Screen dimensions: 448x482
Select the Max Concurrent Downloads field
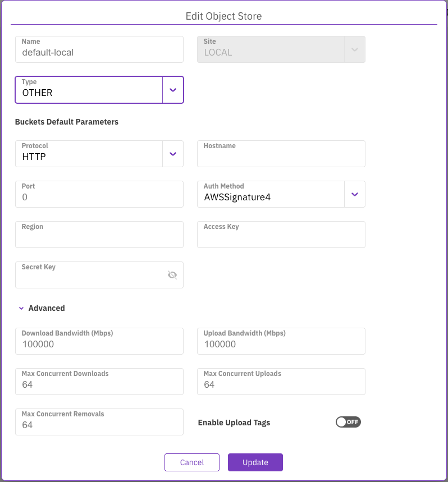point(99,384)
